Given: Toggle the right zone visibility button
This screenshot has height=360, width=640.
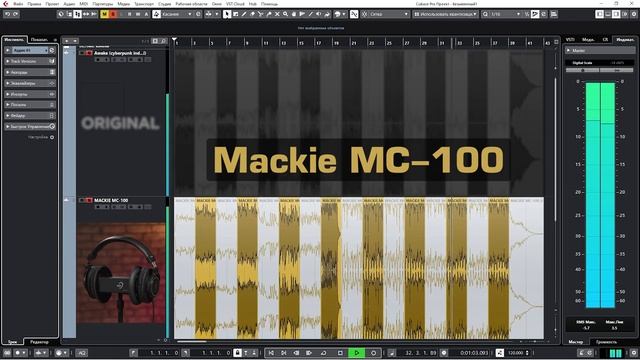Looking at the screenshot, I should pyautogui.click(x=616, y=14).
